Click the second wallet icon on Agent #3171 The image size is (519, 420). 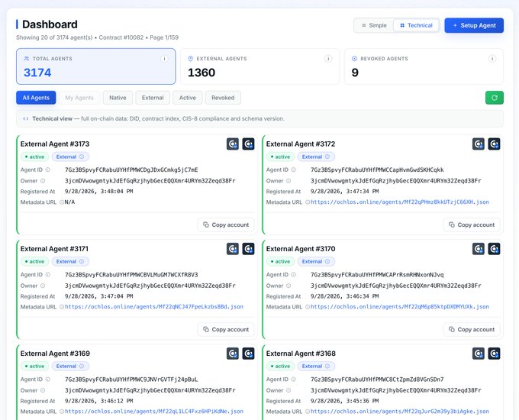coord(248,249)
